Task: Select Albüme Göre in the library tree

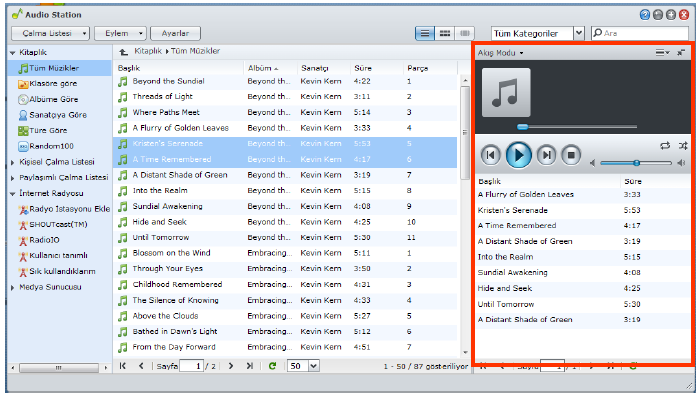Action: point(54,99)
